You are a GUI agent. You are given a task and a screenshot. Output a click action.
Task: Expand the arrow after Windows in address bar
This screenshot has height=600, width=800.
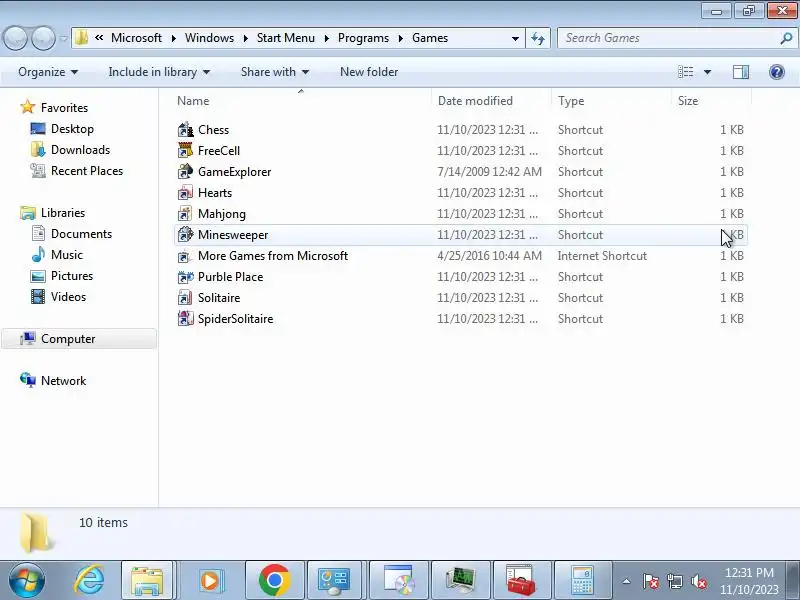245,38
